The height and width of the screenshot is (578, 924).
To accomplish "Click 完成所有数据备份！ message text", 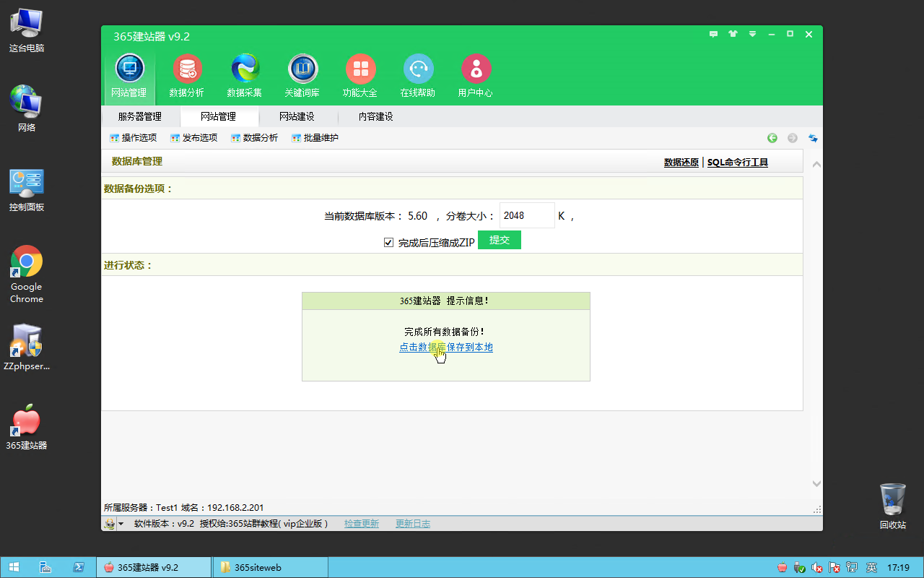I will pyautogui.click(x=445, y=332).
